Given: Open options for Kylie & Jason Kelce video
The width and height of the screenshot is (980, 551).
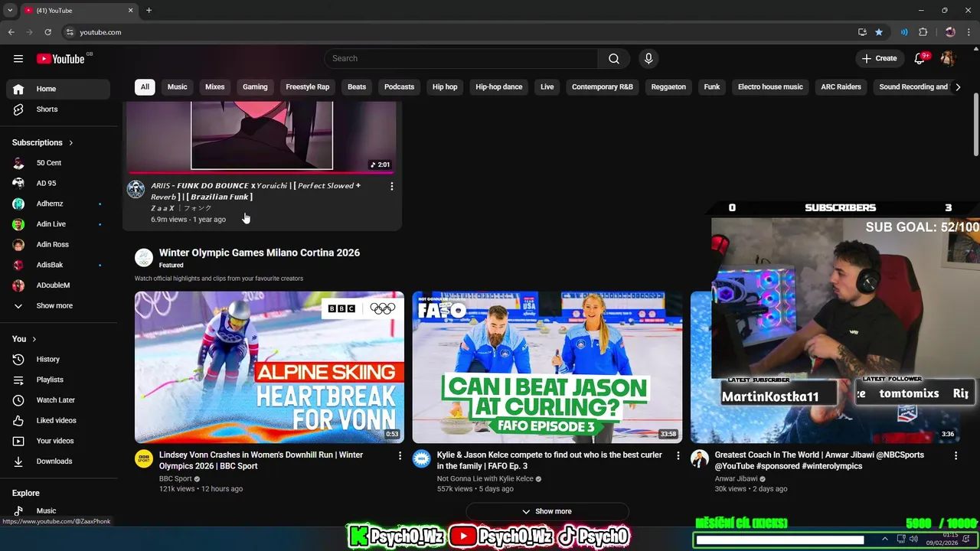Looking at the screenshot, I should click(678, 455).
